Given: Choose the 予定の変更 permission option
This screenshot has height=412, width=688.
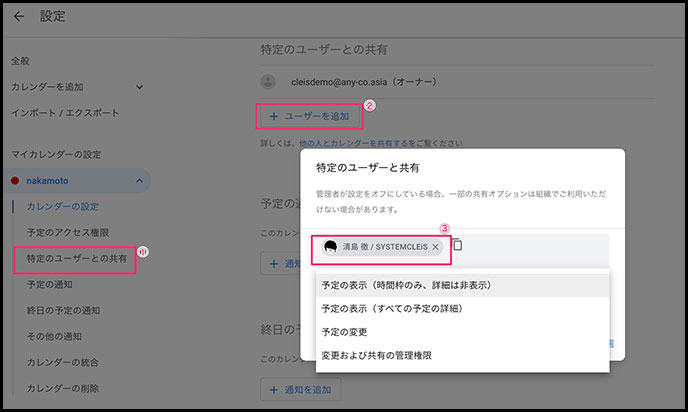Looking at the screenshot, I should [462, 332].
